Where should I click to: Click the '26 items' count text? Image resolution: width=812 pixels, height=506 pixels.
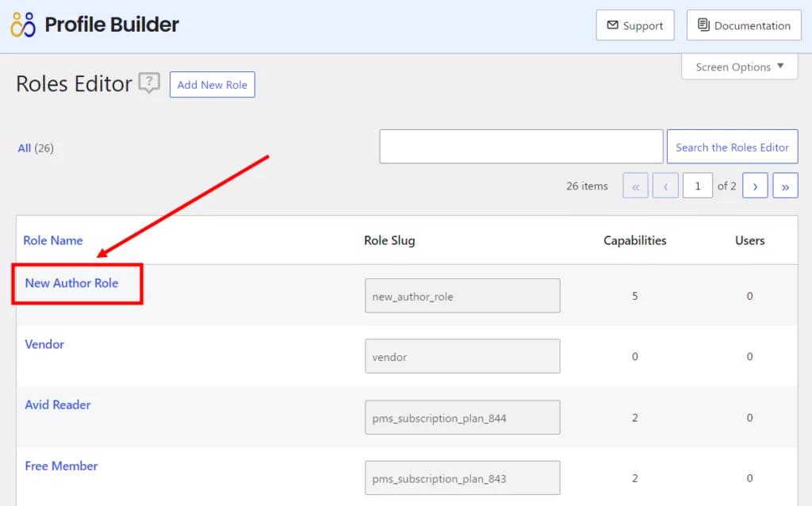coord(587,186)
